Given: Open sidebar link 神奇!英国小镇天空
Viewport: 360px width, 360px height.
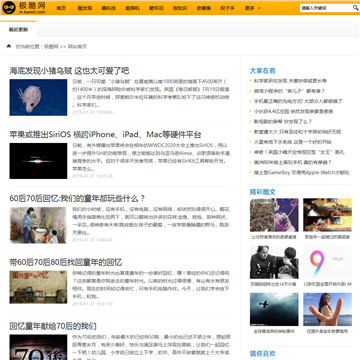Looking at the screenshot, I should 299,152.
